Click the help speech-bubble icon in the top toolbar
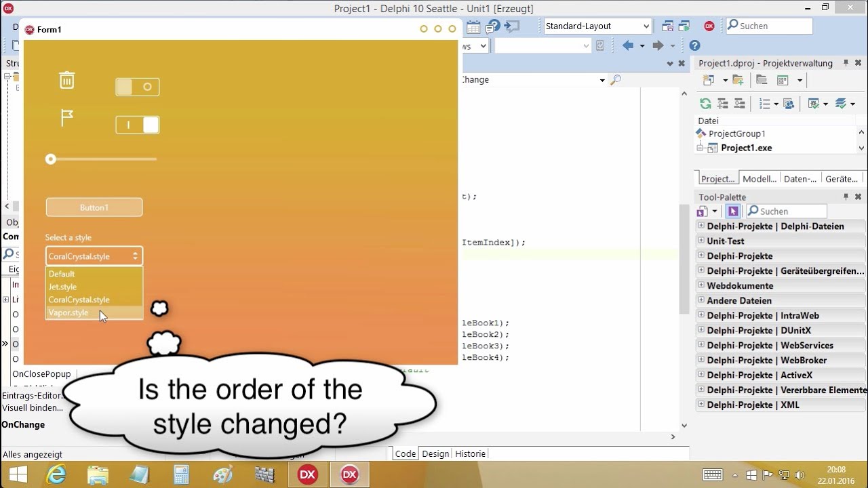Screen dimensions: 868x488 [x=493, y=26]
